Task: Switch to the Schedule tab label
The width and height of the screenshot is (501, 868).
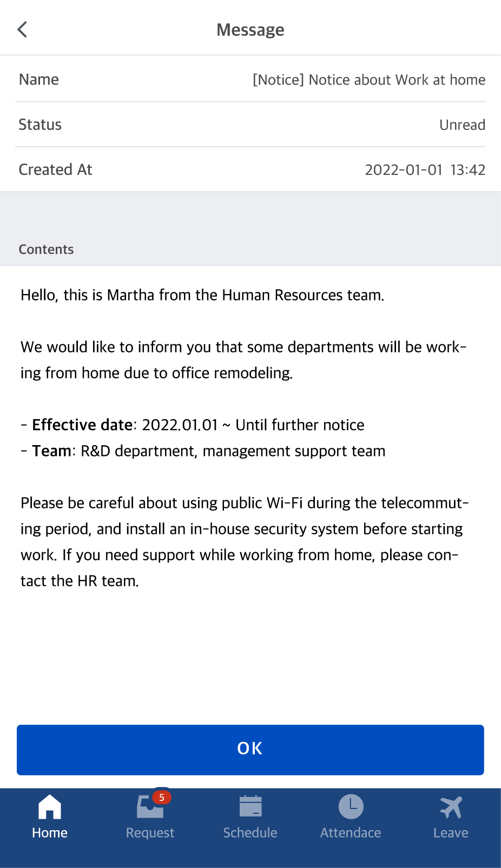Action: point(250,833)
